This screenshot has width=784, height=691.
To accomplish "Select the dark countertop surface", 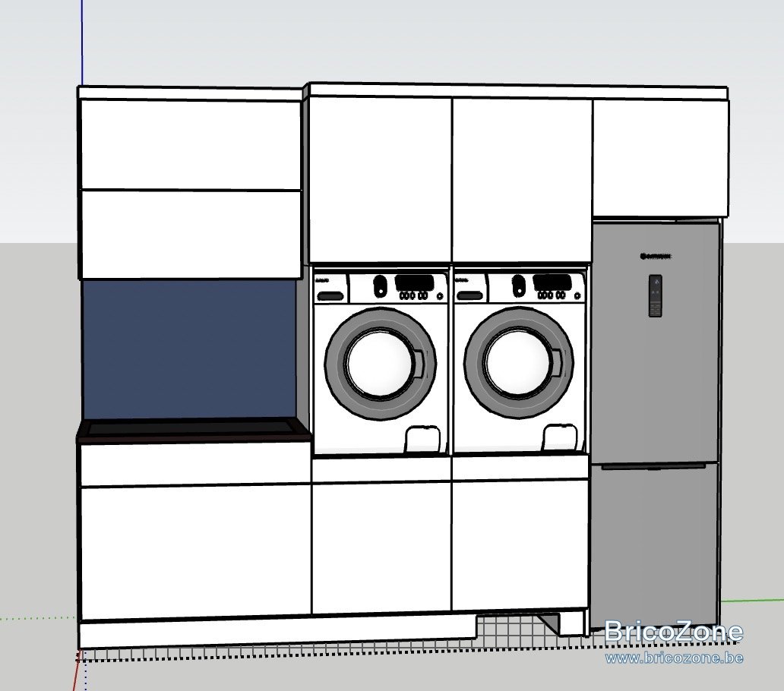I will click(194, 431).
